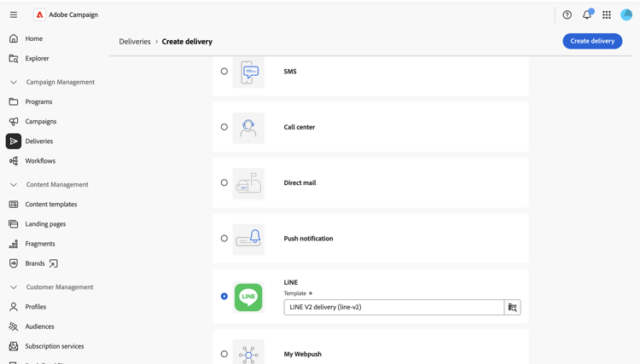640x364 pixels.
Task: Open the user profile avatar
Action: (x=626, y=14)
